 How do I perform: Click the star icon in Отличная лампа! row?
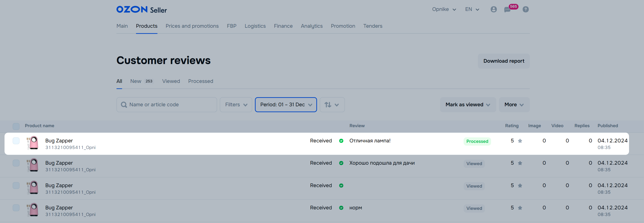click(520, 141)
